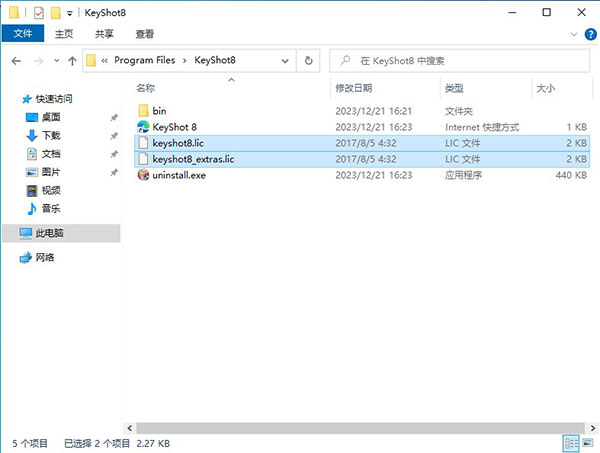Sort by 大小 (Size) column header
The height and width of the screenshot is (453, 600).
click(546, 88)
